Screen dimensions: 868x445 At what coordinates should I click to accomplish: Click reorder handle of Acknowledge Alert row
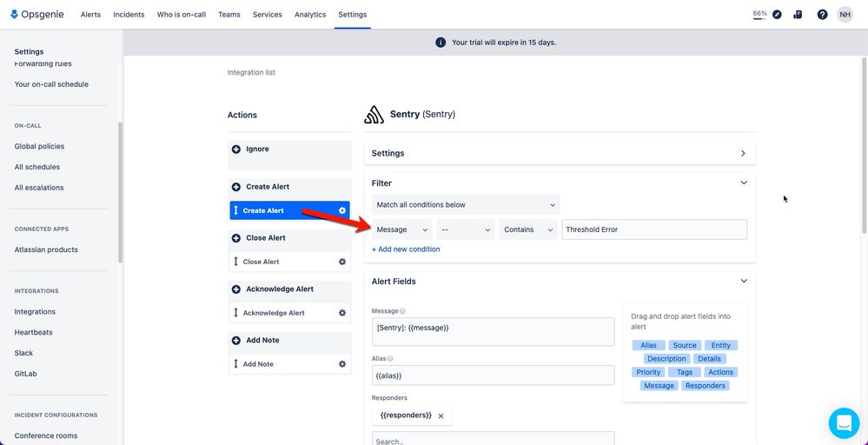[235, 313]
